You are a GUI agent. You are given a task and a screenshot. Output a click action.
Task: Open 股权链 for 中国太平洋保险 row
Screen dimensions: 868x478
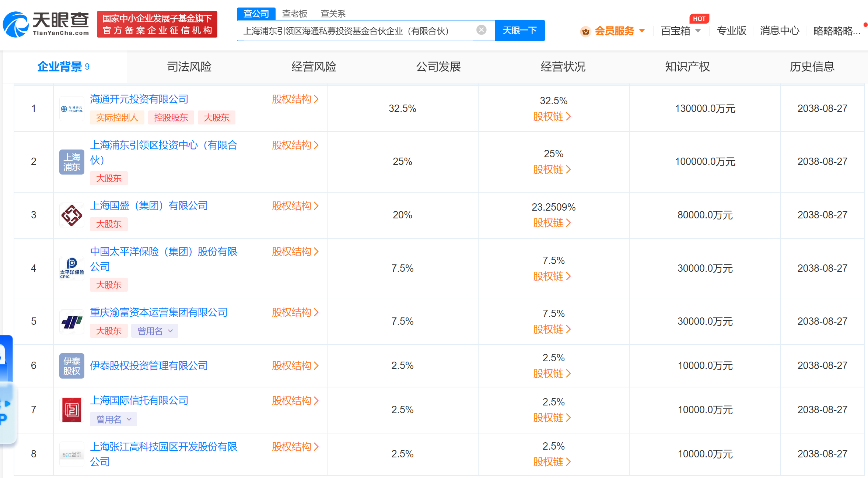point(552,276)
